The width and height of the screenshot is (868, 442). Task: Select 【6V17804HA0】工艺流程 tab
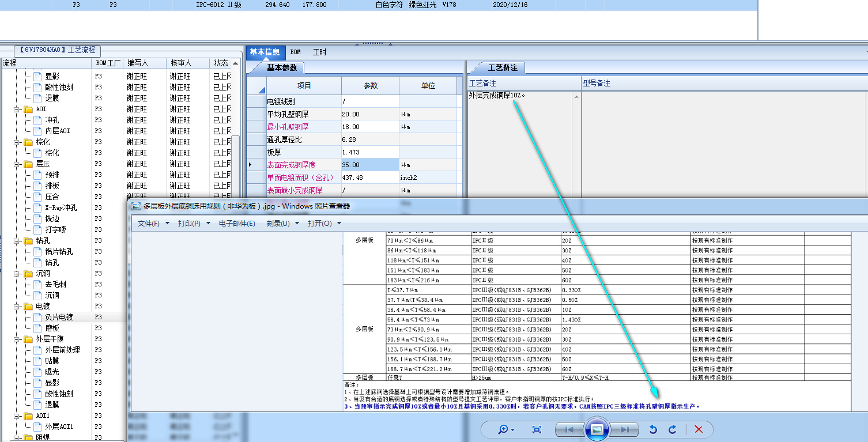point(57,50)
